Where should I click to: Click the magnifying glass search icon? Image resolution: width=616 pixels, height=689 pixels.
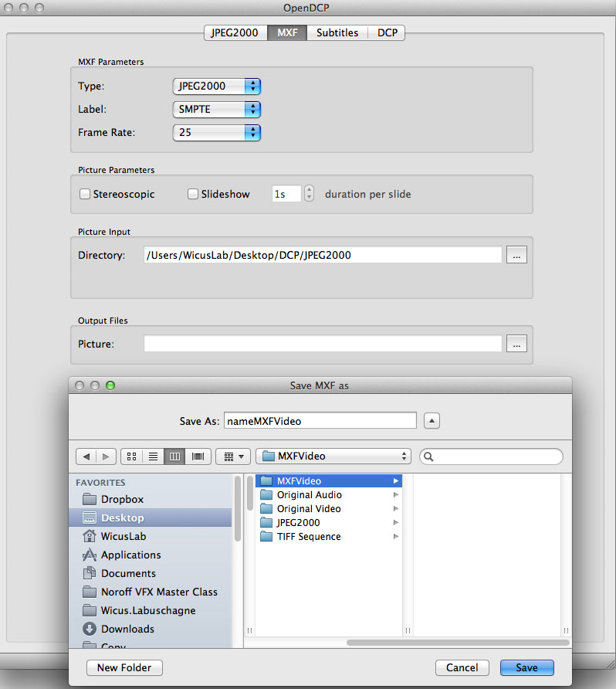click(x=428, y=457)
